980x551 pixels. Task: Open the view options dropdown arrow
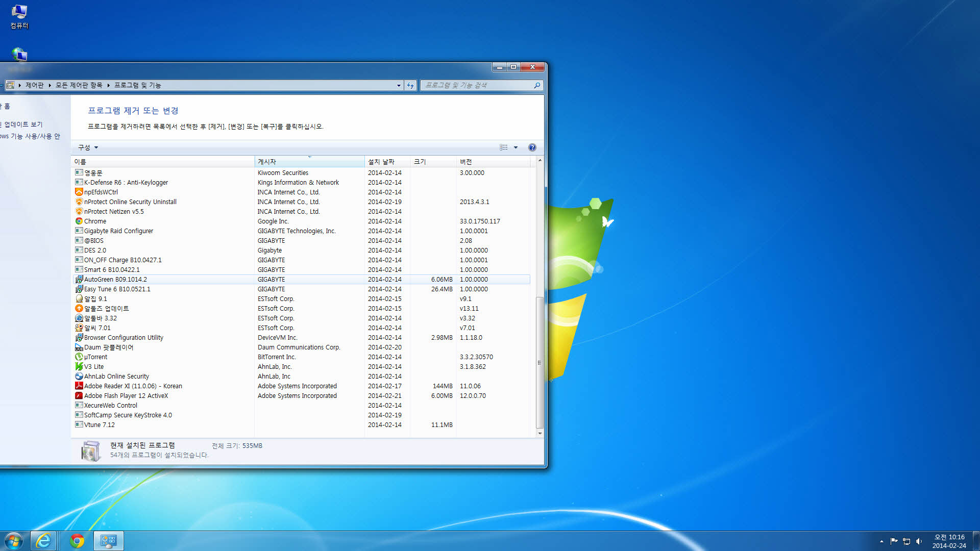(516, 147)
